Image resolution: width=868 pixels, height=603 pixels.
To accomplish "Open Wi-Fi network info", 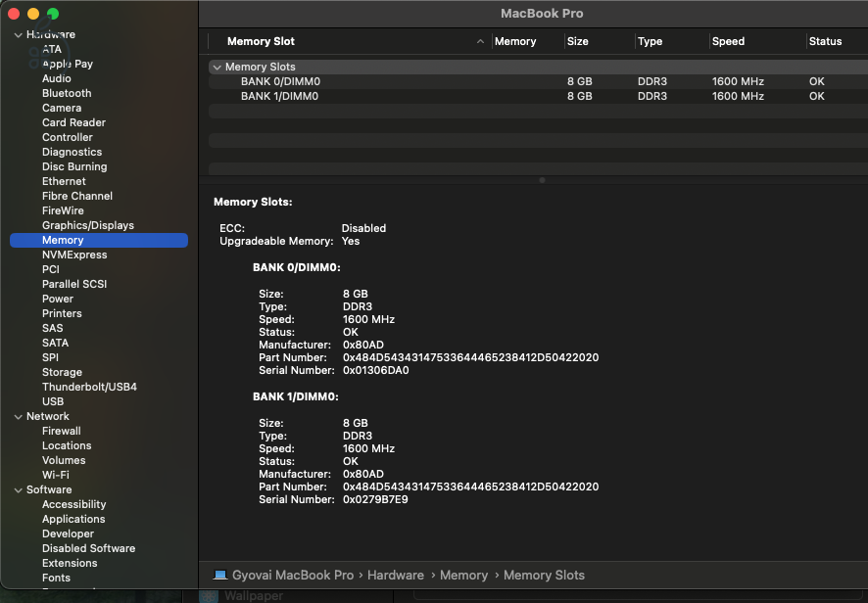I will coord(56,475).
